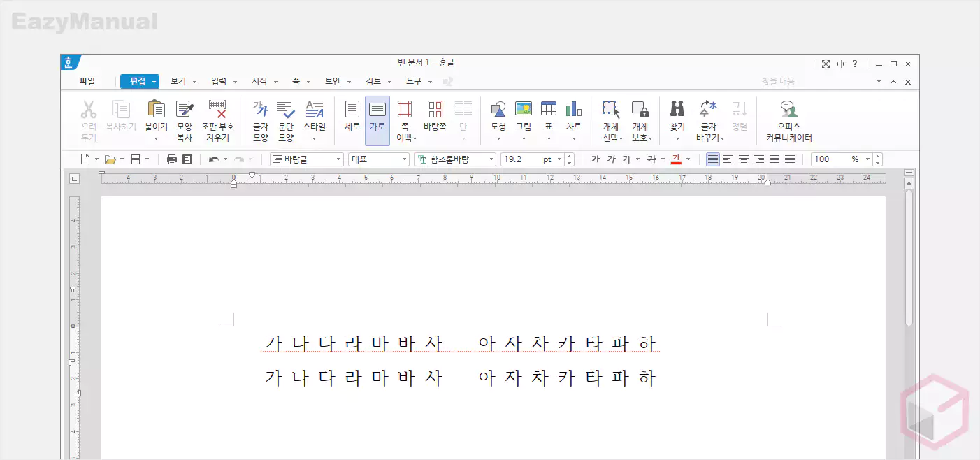Image resolution: width=980 pixels, height=460 pixels.
Task: Open the 바탕글 style dropdown
Action: tap(306, 159)
